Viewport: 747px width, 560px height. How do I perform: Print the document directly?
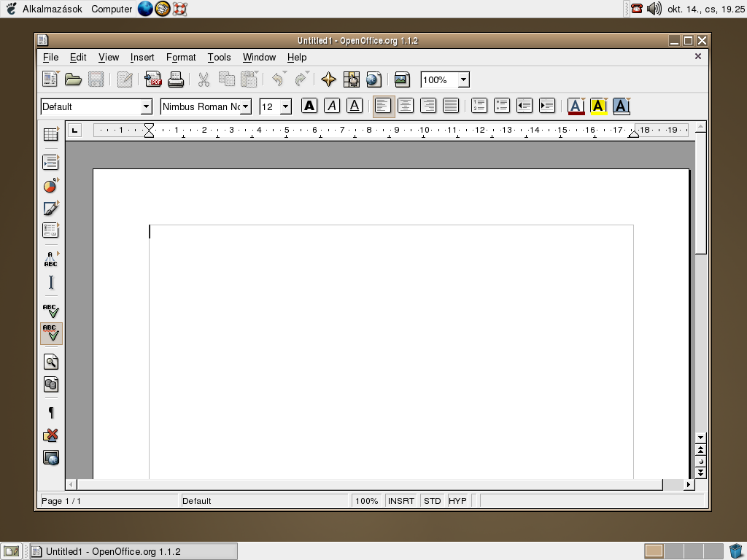175,79
